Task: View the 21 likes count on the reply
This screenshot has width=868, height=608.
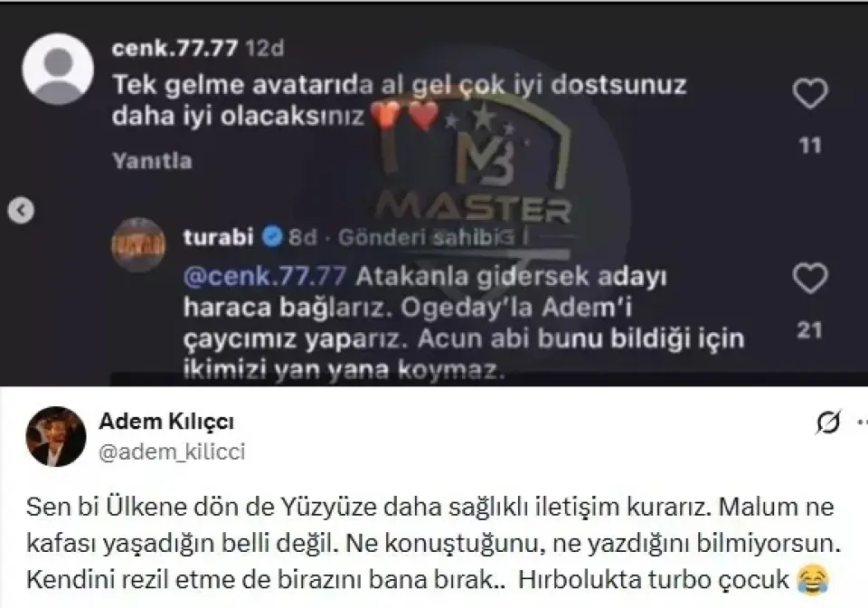Action: [809, 330]
